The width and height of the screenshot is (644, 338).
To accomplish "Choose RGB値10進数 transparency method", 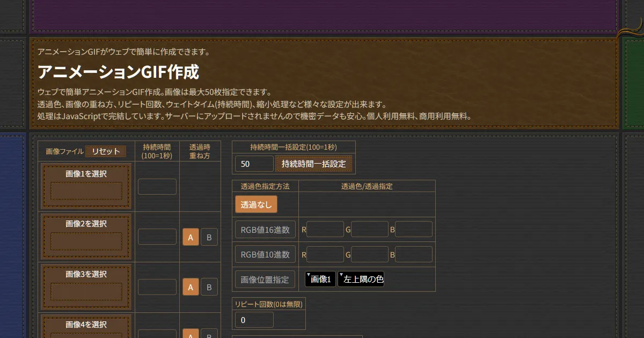I will (x=265, y=254).
